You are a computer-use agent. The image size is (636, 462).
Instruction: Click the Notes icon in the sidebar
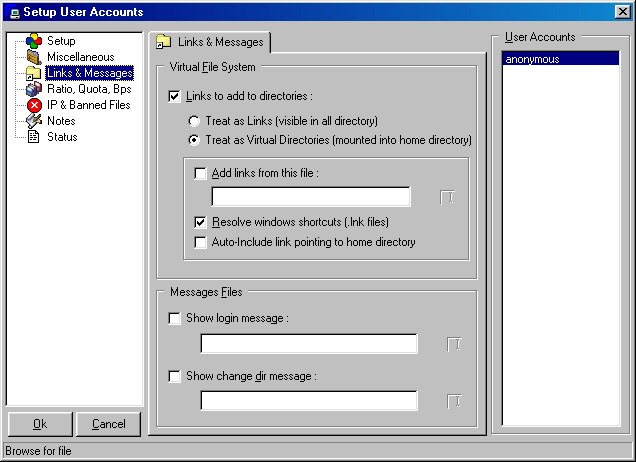click(x=34, y=121)
